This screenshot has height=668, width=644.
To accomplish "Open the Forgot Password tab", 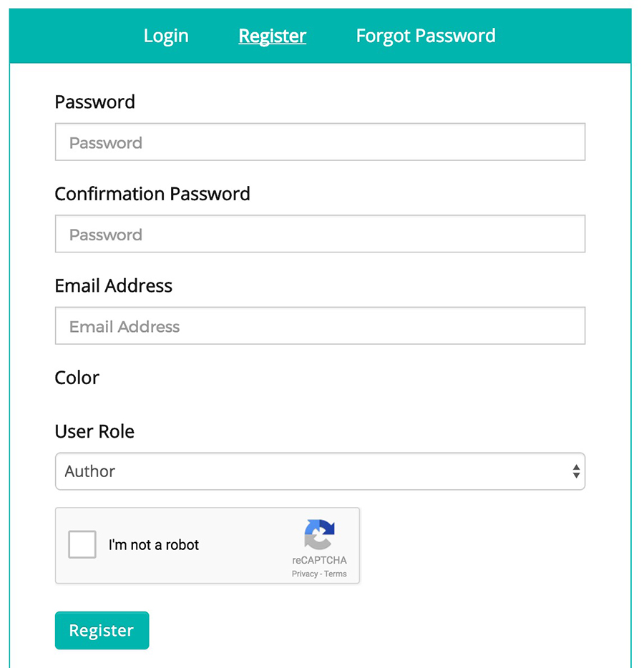I will pos(425,35).
